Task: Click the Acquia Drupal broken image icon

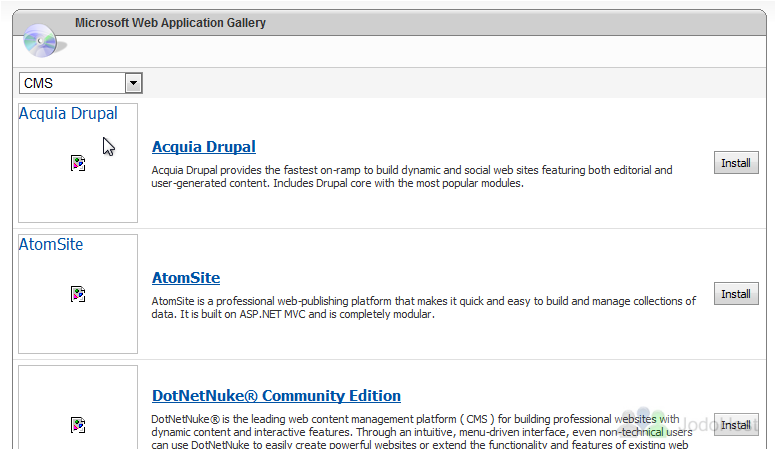Action: click(x=78, y=163)
